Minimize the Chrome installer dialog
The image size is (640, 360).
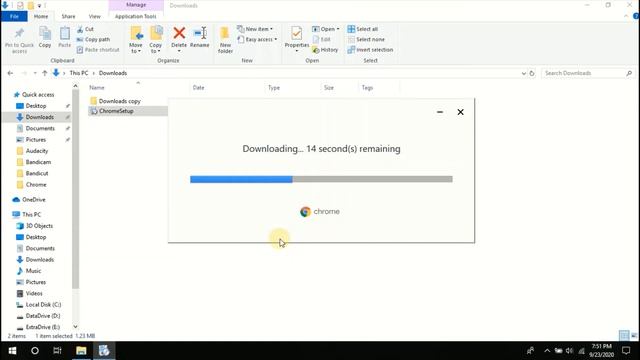pos(440,112)
